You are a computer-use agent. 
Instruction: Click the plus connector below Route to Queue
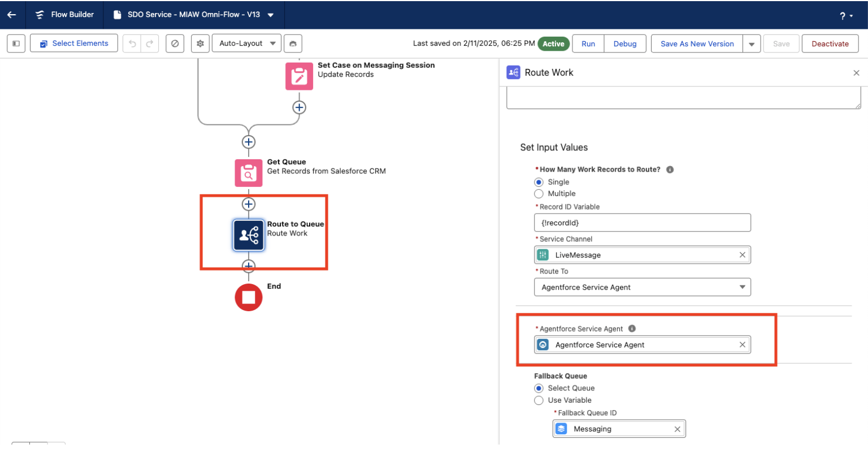click(249, 266)
